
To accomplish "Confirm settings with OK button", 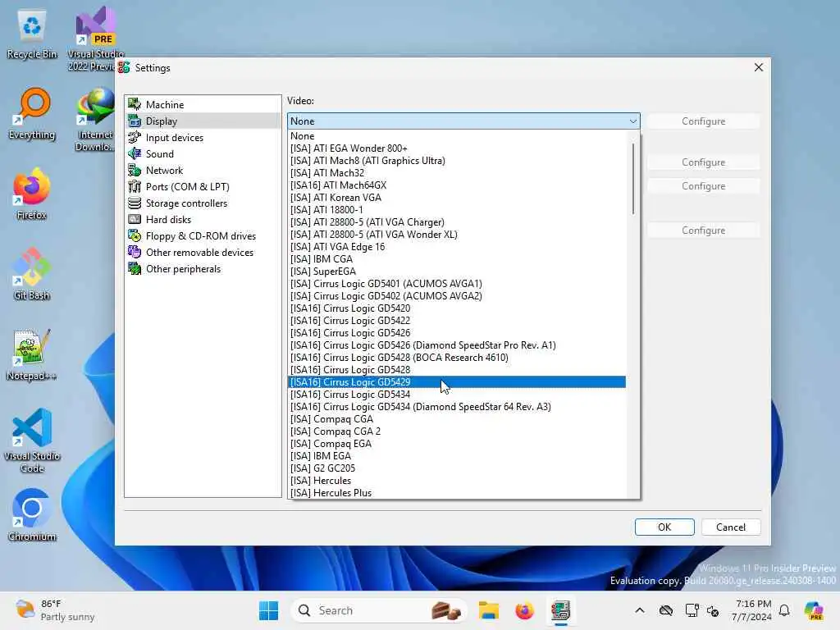I will (664, 527).
